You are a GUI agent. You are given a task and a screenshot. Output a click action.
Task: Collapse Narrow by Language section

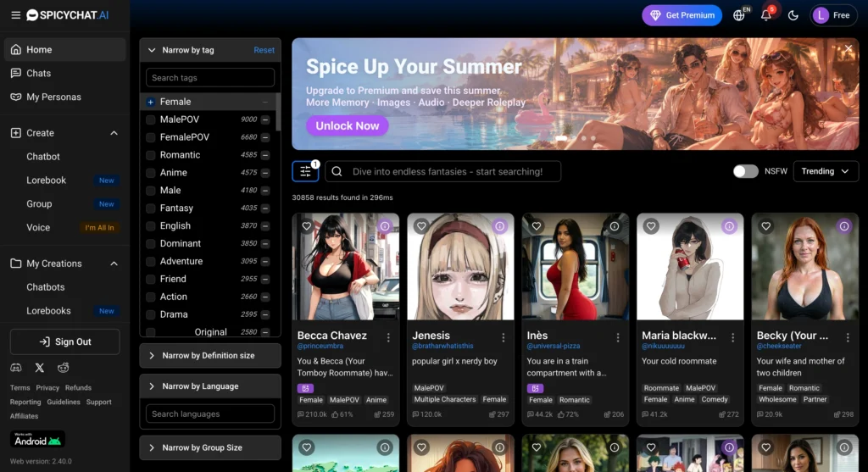[x=210, y=386]
